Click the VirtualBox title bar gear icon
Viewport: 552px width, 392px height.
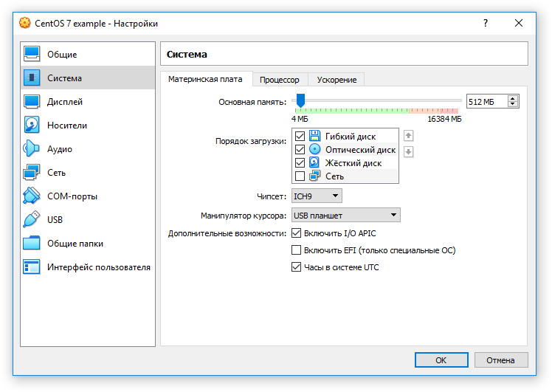[x=24, y=23]
